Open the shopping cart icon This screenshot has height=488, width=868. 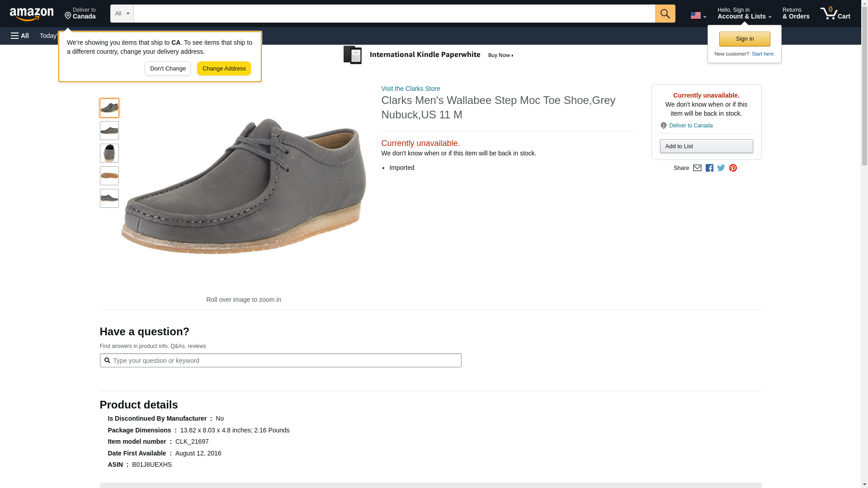(835, 14)
